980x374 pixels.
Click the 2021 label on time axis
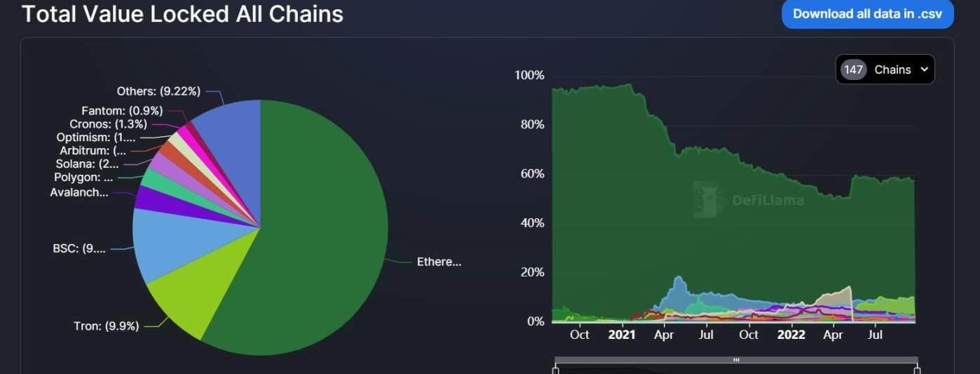point(621,335)
